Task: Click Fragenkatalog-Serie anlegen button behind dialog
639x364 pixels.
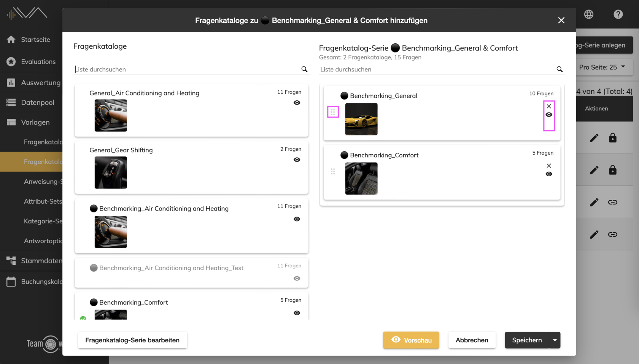Action: pos(604,45)
